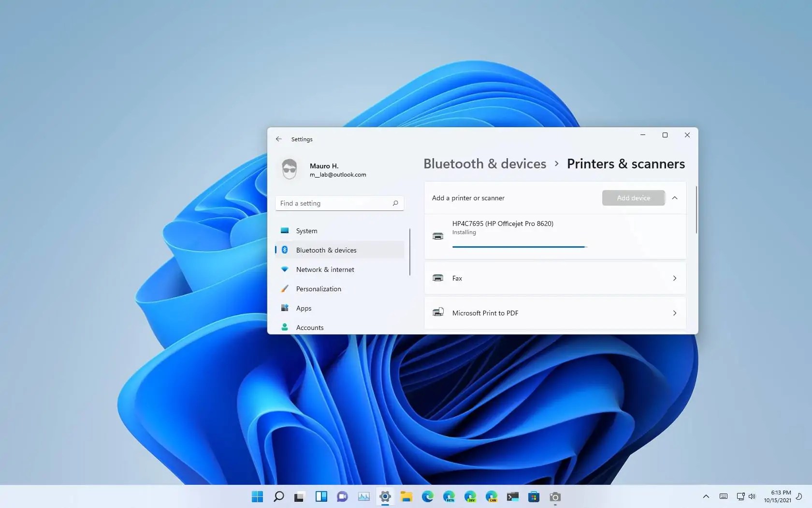
Task: Switch to Bluetooth & devices breadcrumb
Action: pos(484,164)
